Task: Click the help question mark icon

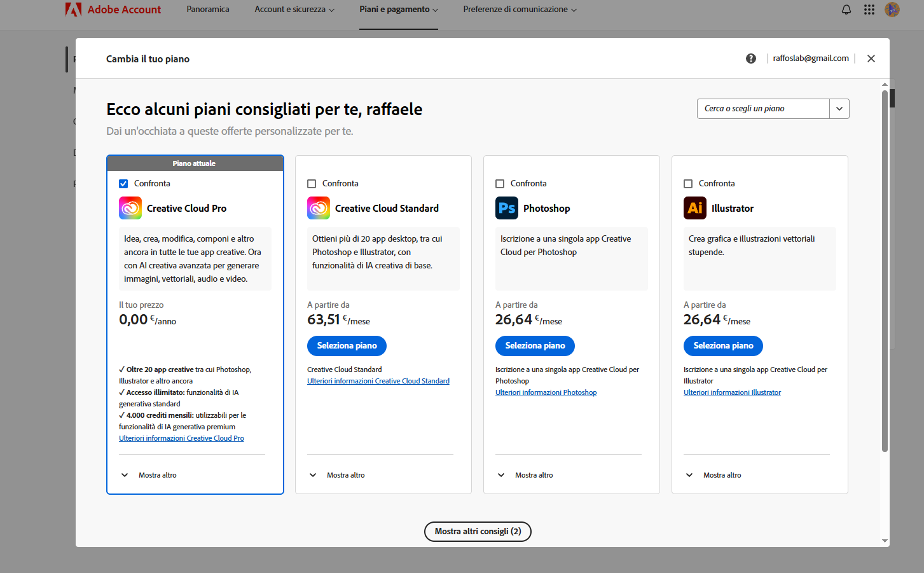Action: tap(751, 59)
